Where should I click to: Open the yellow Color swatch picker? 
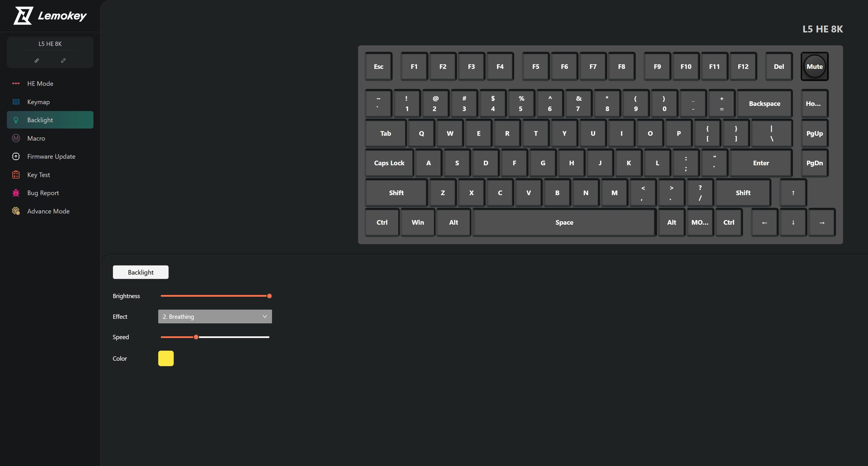[x=166, y=358]
